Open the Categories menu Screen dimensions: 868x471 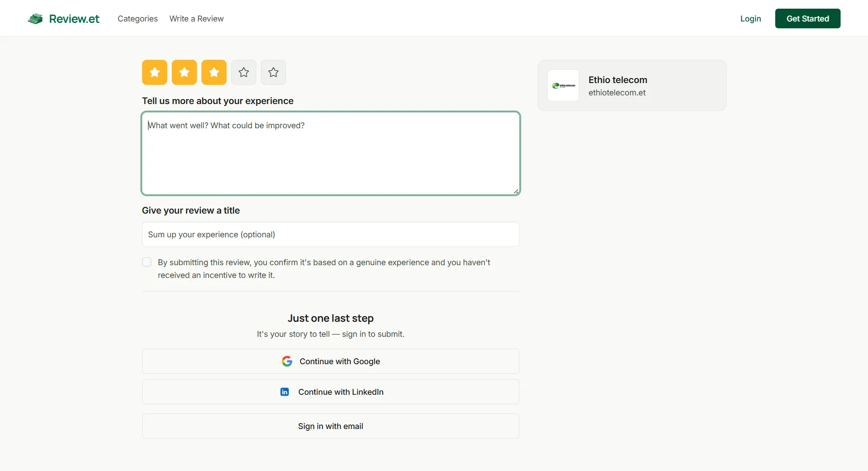[138, 19]
